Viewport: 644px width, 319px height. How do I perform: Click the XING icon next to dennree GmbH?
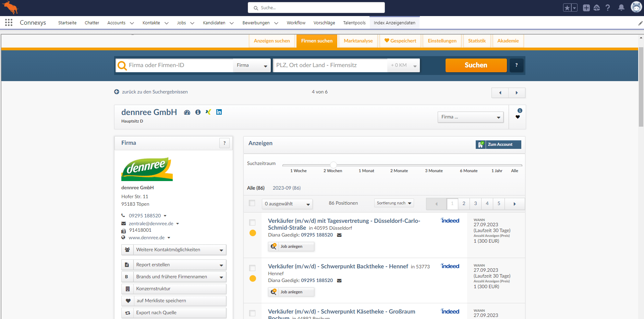click(208, 112)
